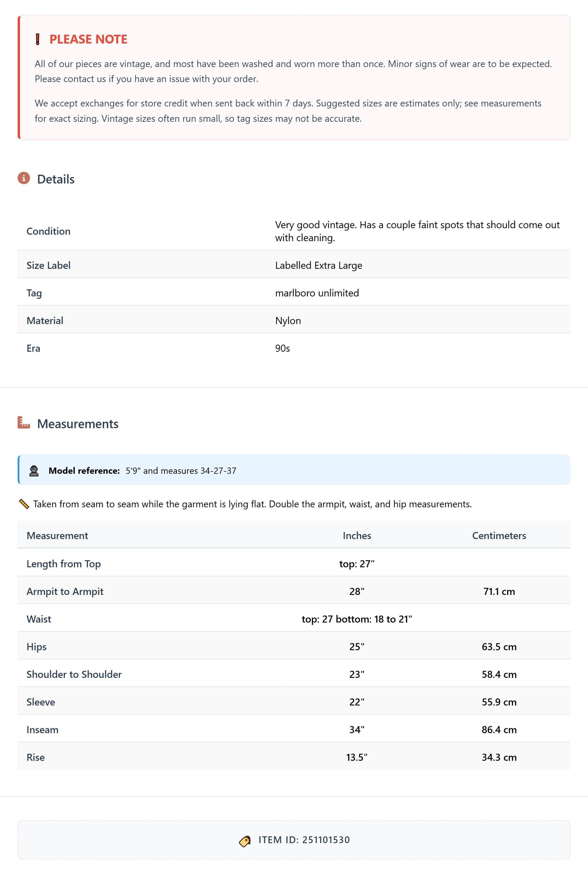Click the marlboro unlimited tag value

317,293
